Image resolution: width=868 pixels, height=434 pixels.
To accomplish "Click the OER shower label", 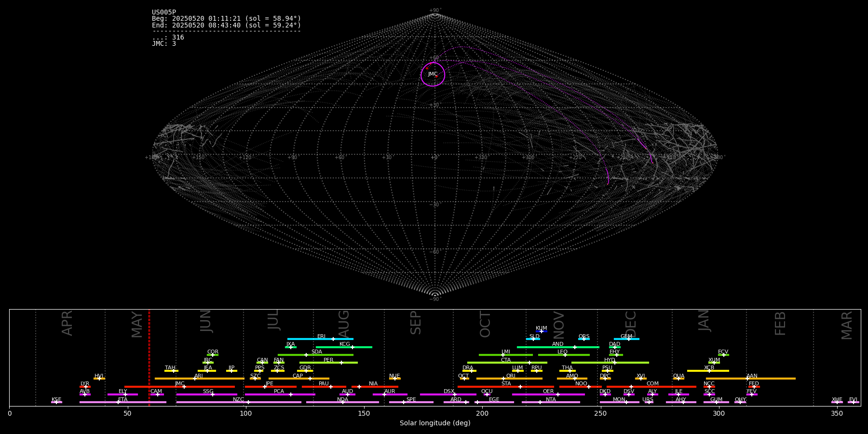I will coord(548,392).
